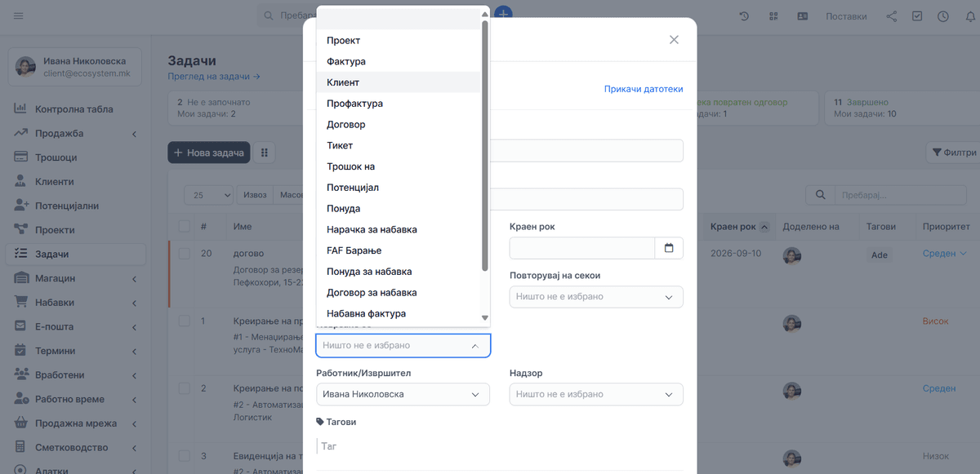The width and height of the screenshot is (980, 474).
Task: Click the Таг input field
Action: point(500,446)
